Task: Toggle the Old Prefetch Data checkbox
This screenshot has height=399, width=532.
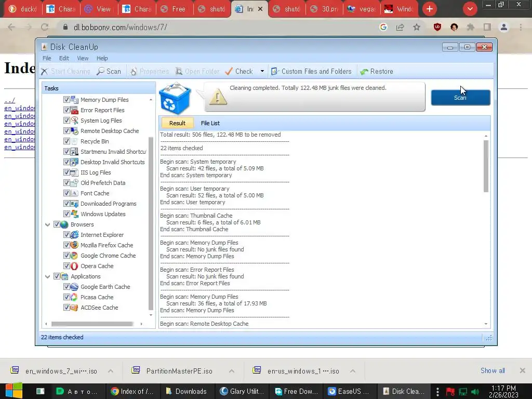Action: point(66,183)
